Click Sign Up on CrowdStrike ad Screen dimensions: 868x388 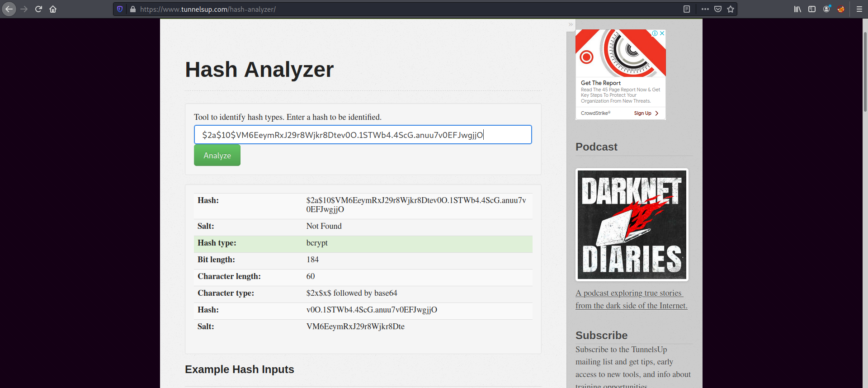pos(646,113)
